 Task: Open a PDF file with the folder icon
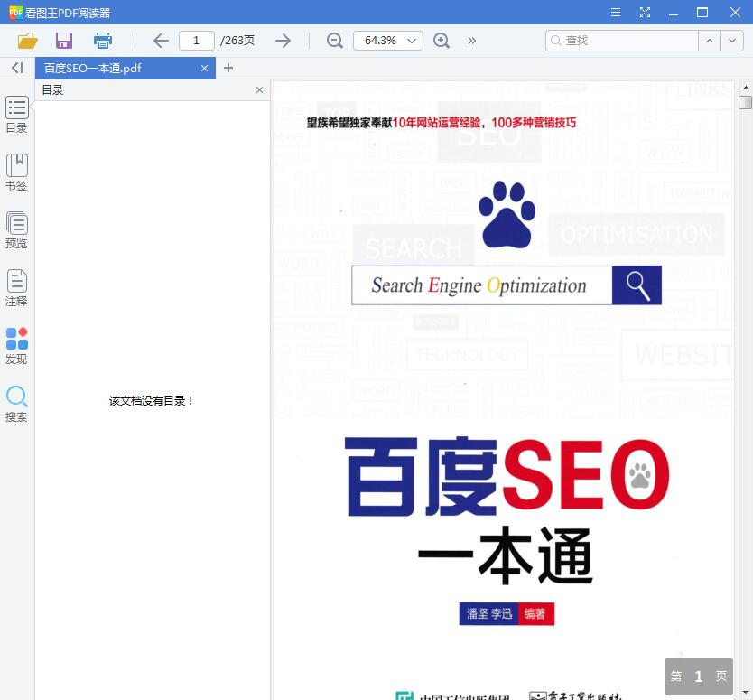(x=27, y=41)
